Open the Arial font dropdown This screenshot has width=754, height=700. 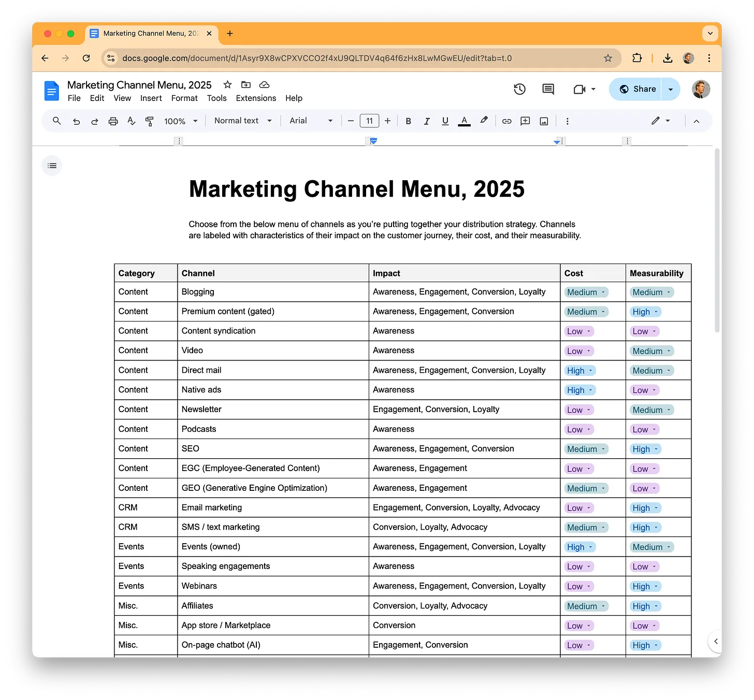311,121
